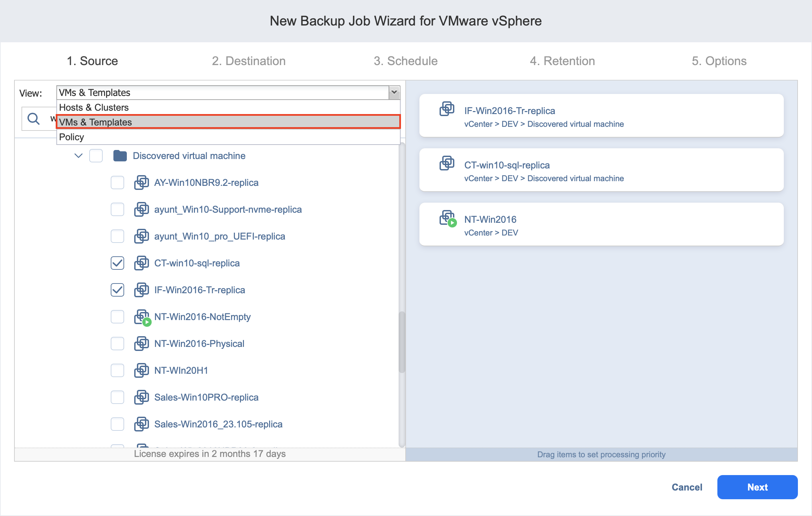Click the Cancel button
This screenshot has width=812, height=516.
point(687,487)
